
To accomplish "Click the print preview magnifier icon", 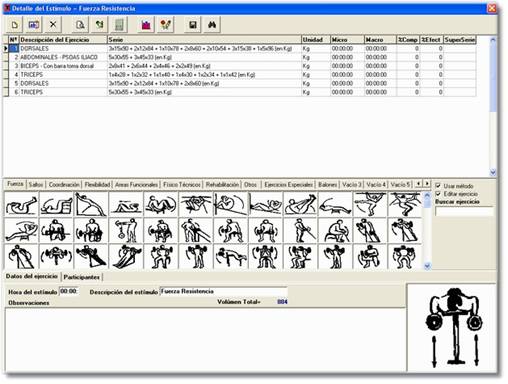I will point(80,25).
